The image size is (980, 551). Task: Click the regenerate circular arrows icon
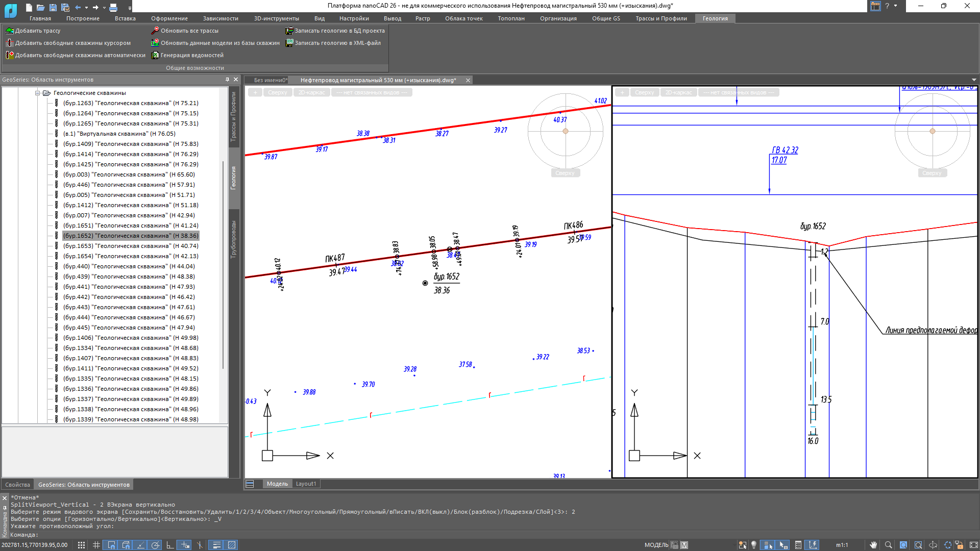[x=948, y=545]
